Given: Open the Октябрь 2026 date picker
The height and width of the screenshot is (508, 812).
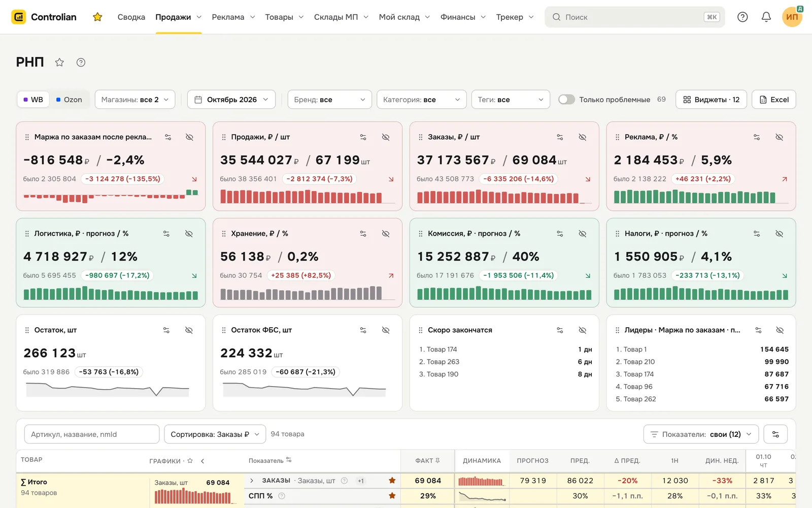Looking at the screenshot, I should pyautogui.click(x=231, y=100).
